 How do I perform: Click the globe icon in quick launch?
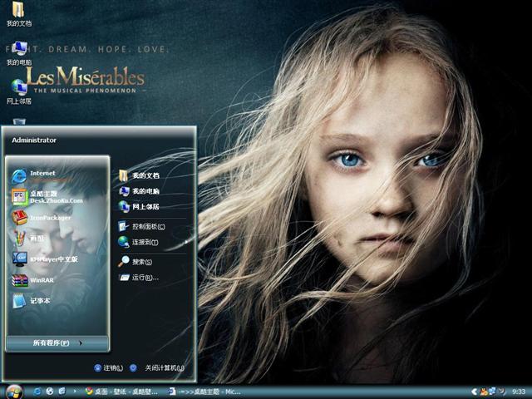(50, 392)
